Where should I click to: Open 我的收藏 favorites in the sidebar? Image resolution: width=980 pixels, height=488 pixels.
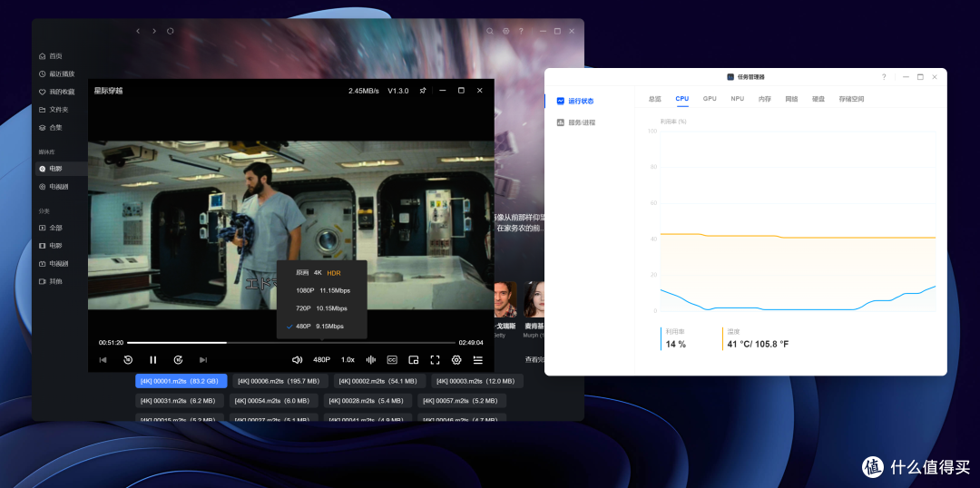(x=62, y=92)
